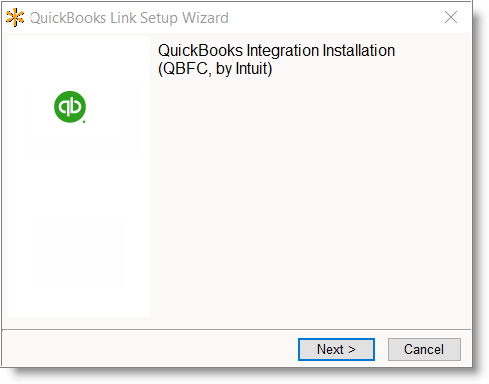Image resolution: width=489 pixels, height=384 pixels.
Task: Click the green QuickBooks logo
Action: (70, 107)
